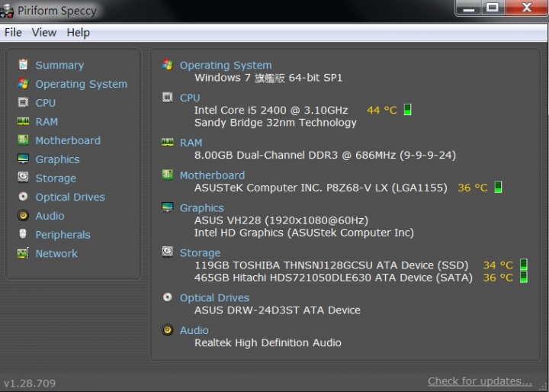This screenshot has height=392, width=549.
Task: Click the Hitachi drive 36 °C temperature value
Action: coord(498,278)
